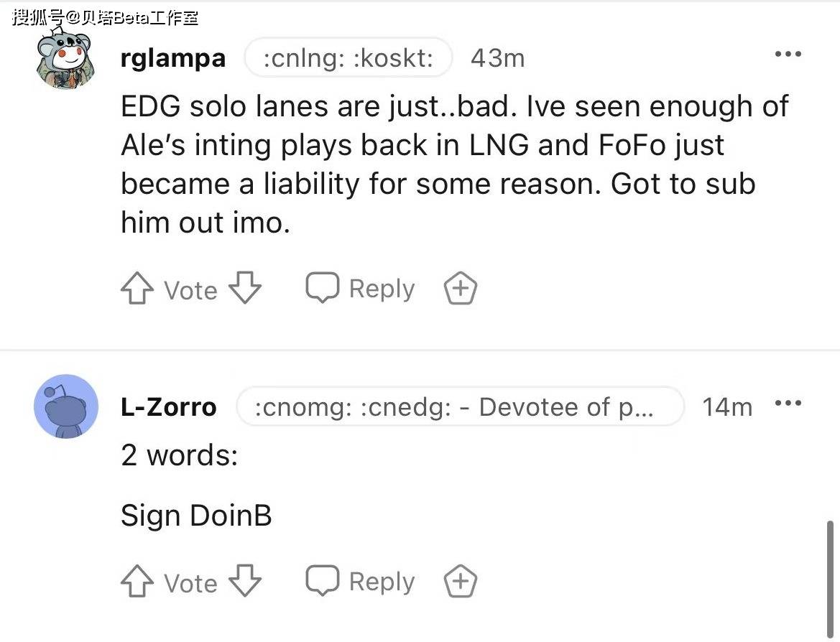Downvote rglampa's comment
This screenshot has height=642, width=840.
point(245,287)
